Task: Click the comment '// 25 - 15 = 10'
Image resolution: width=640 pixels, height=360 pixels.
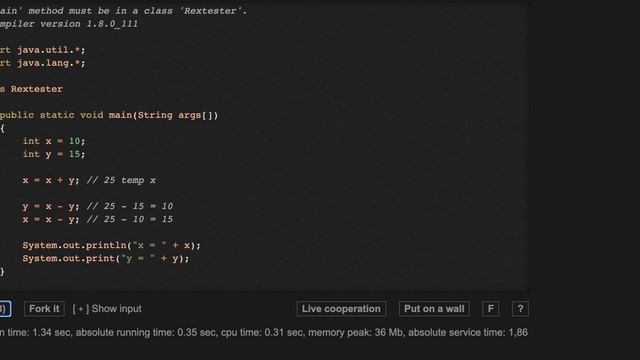Action: pos(130,206)
